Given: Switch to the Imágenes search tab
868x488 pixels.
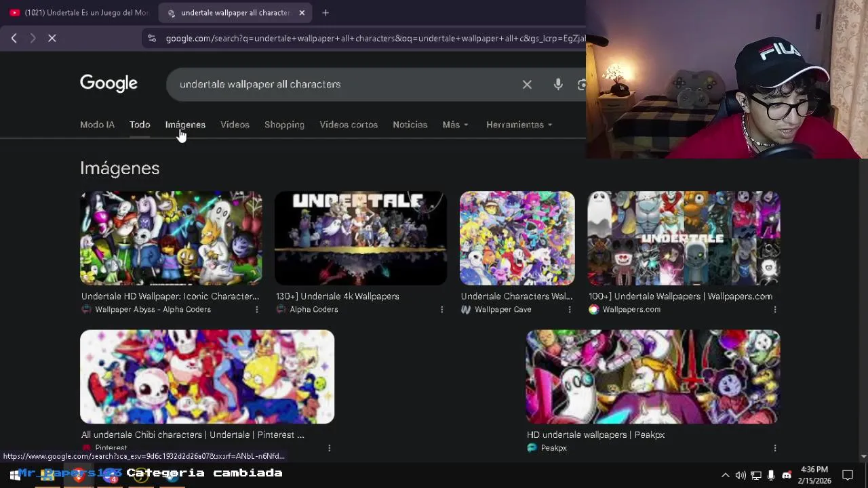Looking at the screenshot, I should point(185,125).
